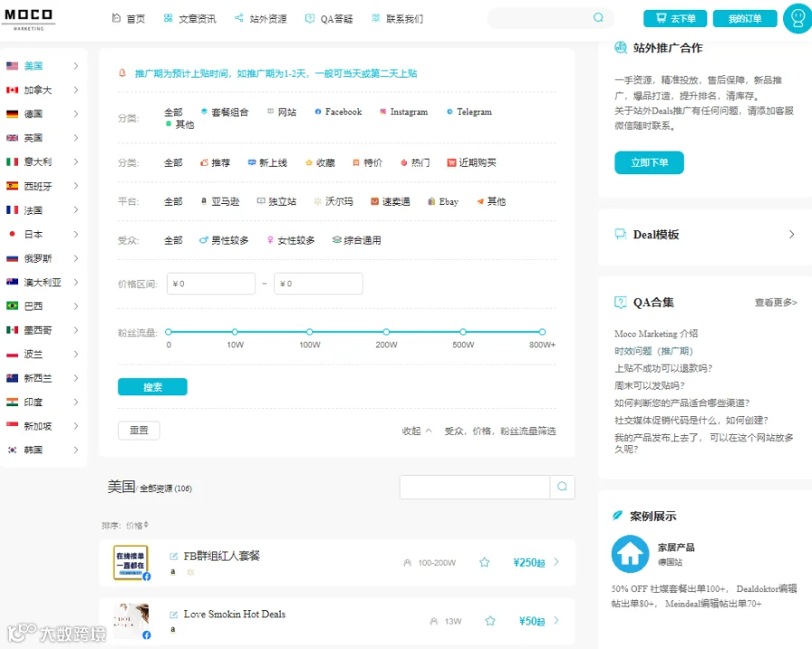
Task: Collapse filters with 收起 toggle
Action: pos(417,431)
